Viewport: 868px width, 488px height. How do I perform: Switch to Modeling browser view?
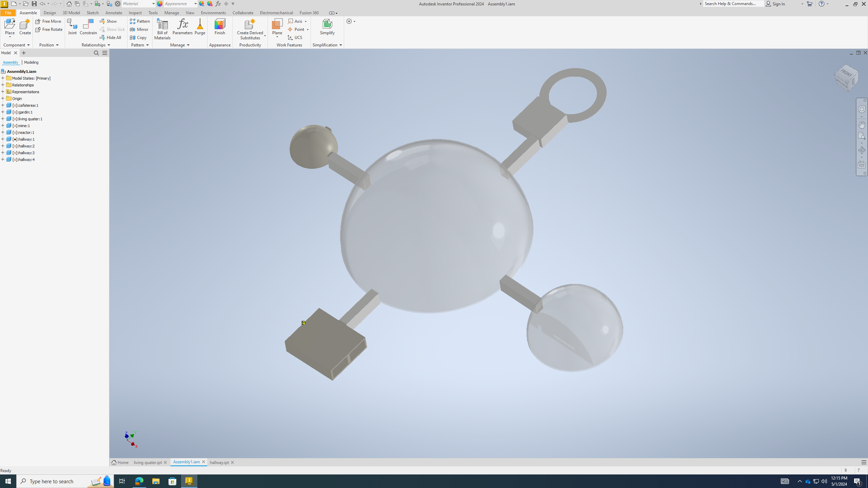pos(31,62)
